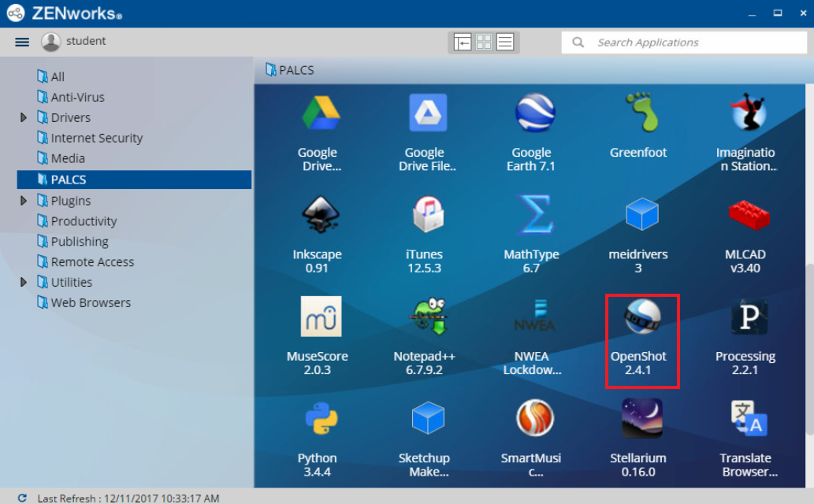The image size is (814, 504).
Task: Select the Drivers folder label
Action: tap(71, 118)
